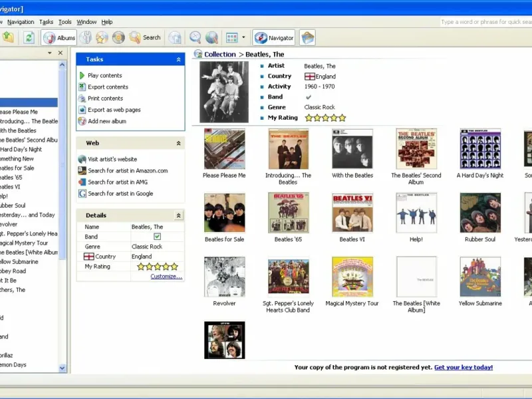Open the Navigation menu
The image size is (532, 399).
[x=21, y=22]
